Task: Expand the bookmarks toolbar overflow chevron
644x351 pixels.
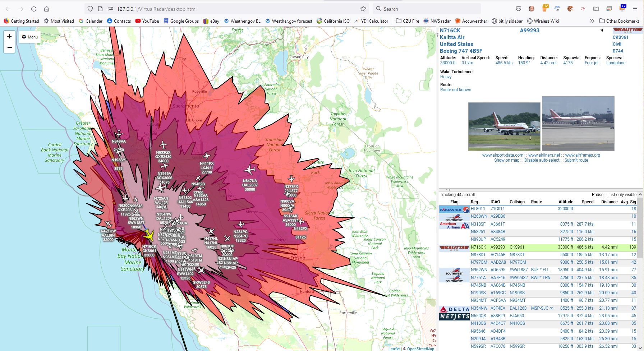Action: pos(592,21)
